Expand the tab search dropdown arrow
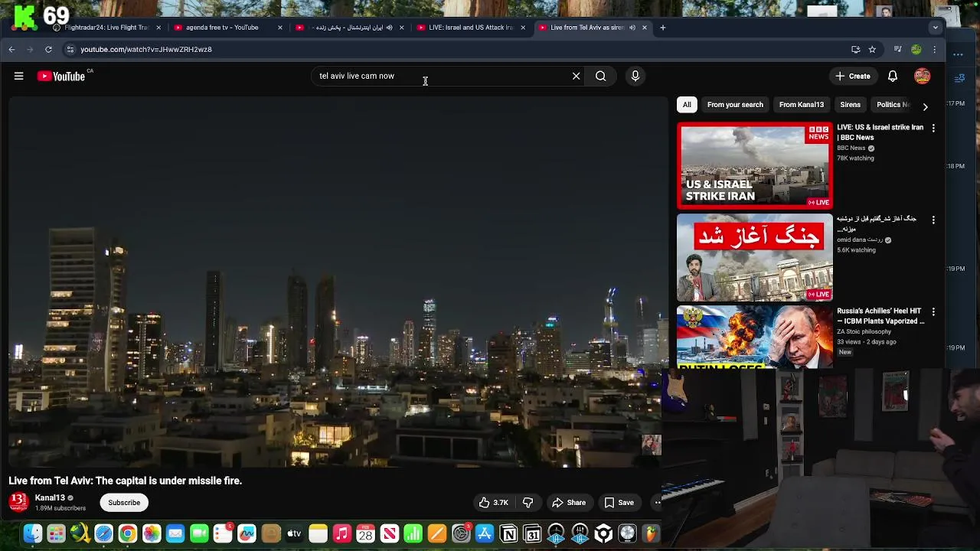The height and width of the screenshot is (551, 980). (x=935, y=28)
